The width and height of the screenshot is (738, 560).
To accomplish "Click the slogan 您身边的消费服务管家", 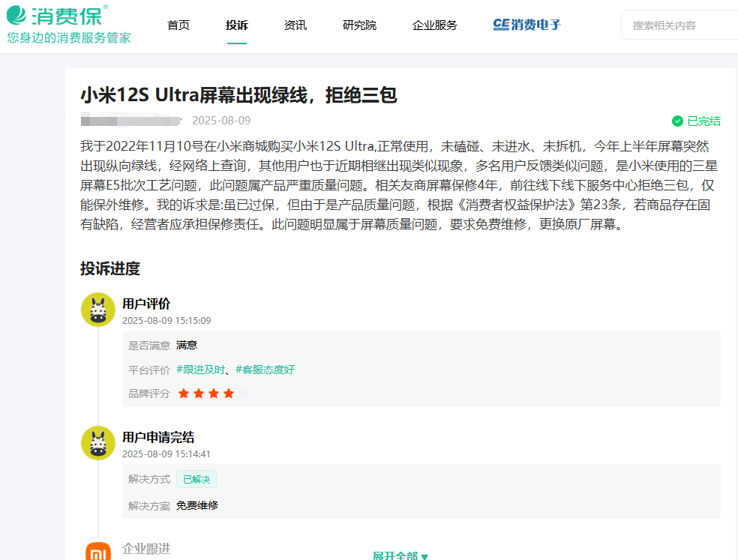I will pos(69,37).
